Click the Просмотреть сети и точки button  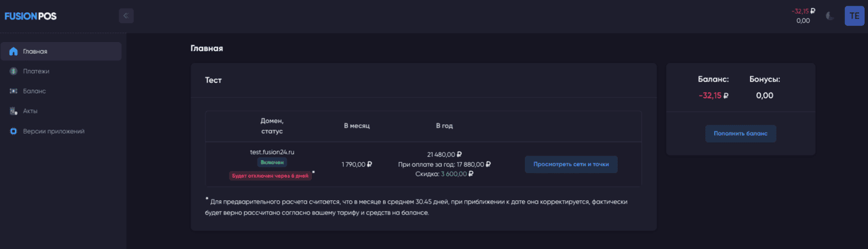[571, 164]
